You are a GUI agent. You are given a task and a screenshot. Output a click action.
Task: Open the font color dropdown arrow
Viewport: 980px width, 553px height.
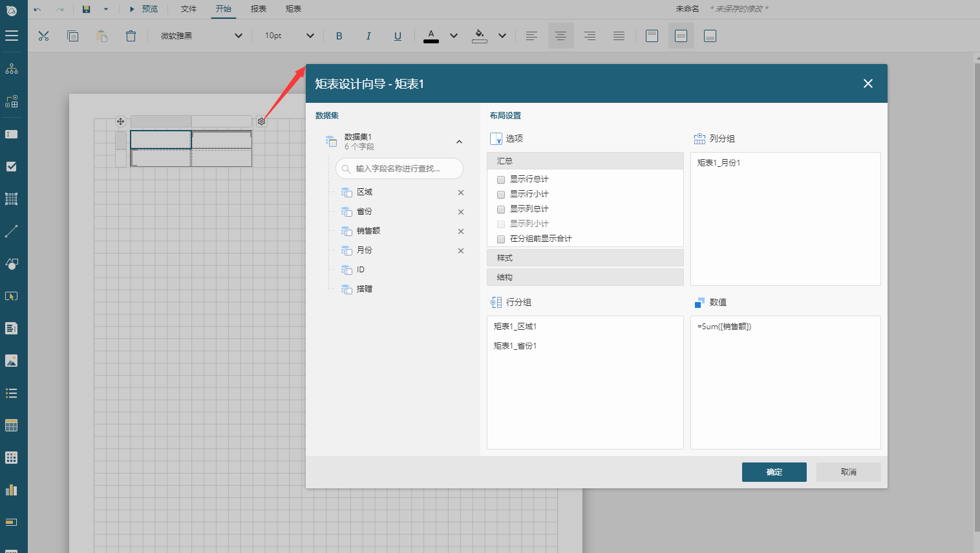pyautogui.click(x=454, y=36)
